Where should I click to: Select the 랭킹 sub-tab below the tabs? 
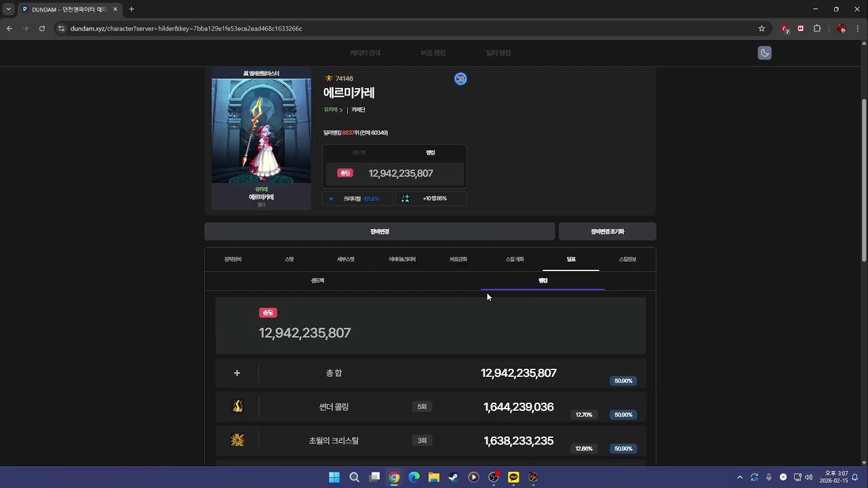point(543,281)
